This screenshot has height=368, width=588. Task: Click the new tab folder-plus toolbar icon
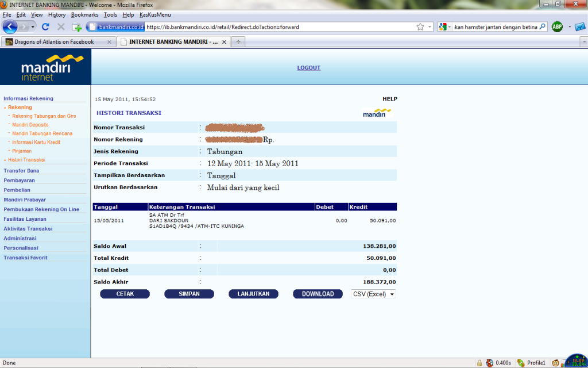pos(77,27)
